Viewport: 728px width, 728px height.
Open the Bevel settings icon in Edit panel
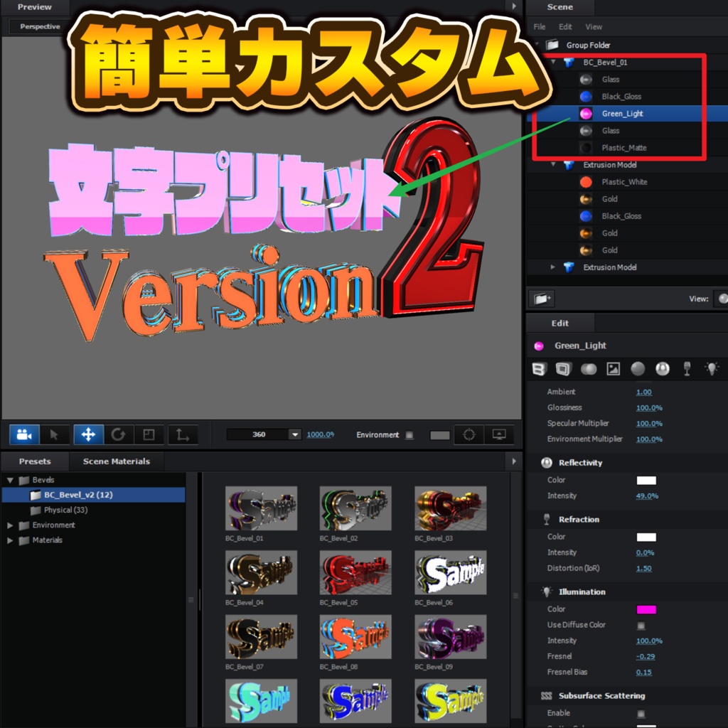[x=538, y=369]
